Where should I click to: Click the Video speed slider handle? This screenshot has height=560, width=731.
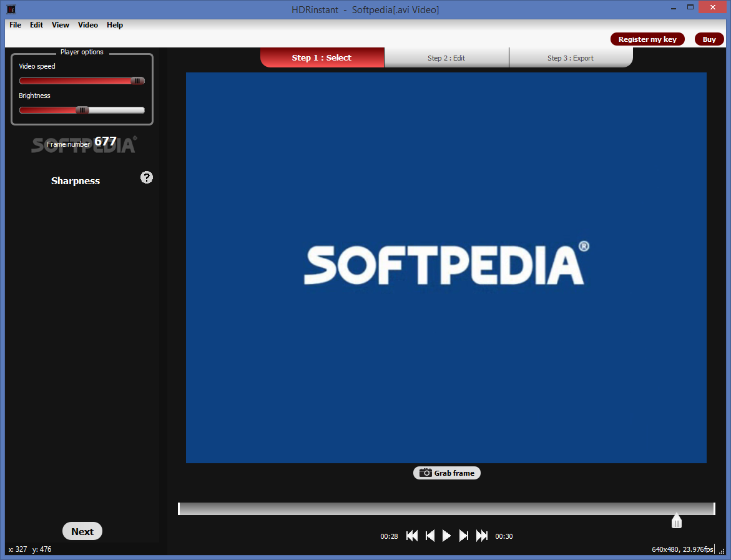point(137,81)
